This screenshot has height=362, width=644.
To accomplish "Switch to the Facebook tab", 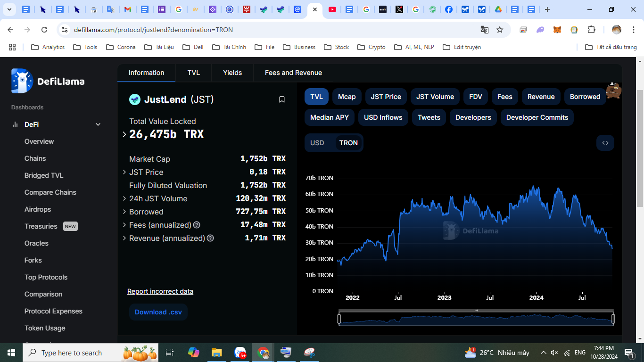I will pos(448,9).
